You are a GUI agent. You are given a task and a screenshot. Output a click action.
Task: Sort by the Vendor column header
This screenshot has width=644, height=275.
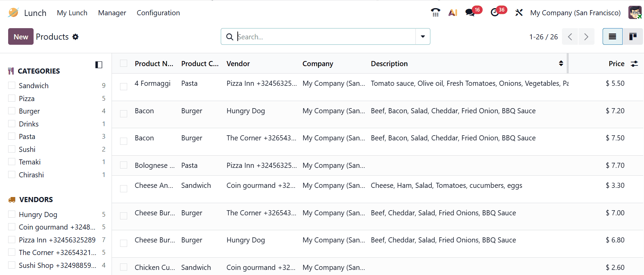click(238, 63)
